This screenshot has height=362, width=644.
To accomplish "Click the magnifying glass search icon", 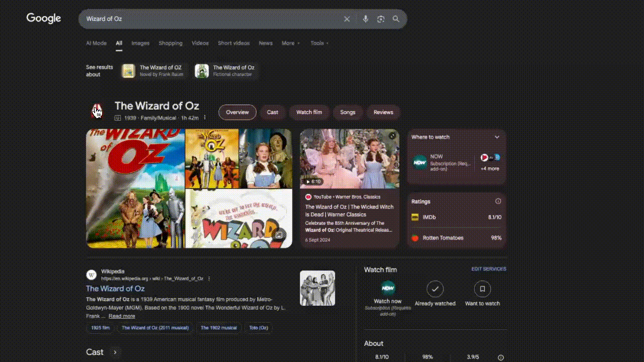I will [x=396, y=19].
